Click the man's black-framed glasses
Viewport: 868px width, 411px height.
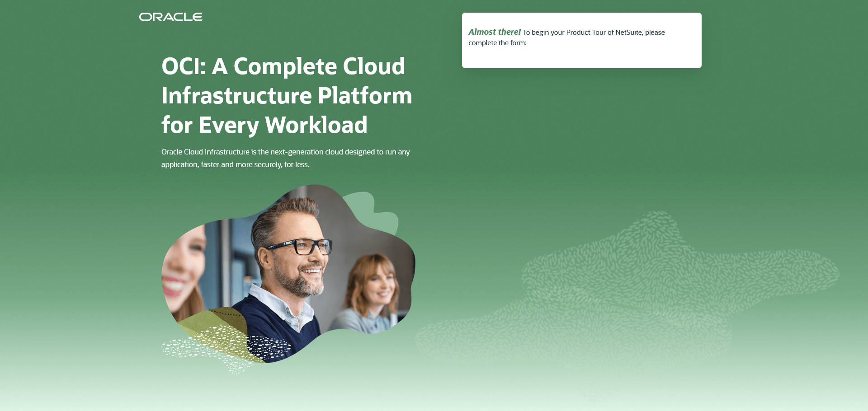coord(300,247)
